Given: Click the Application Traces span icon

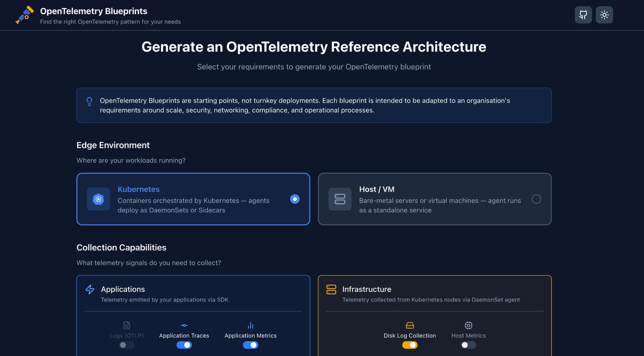Looking at the screenshot, I should pos(184,326).
